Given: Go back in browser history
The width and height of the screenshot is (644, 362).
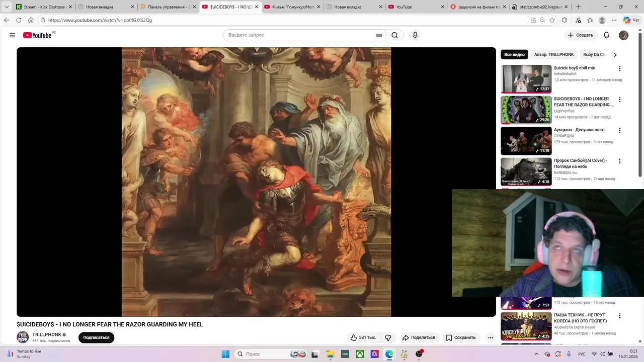Looking at the screenshot, I should (x=7, y=20).
